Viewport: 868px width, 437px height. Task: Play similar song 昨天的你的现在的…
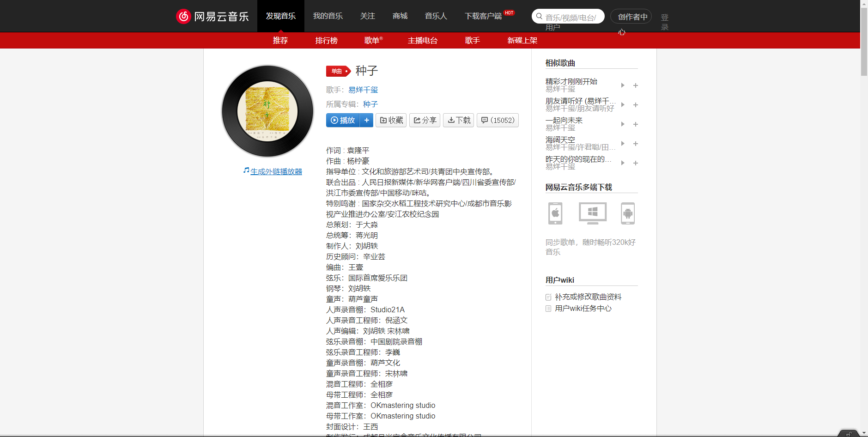[623, 163]
